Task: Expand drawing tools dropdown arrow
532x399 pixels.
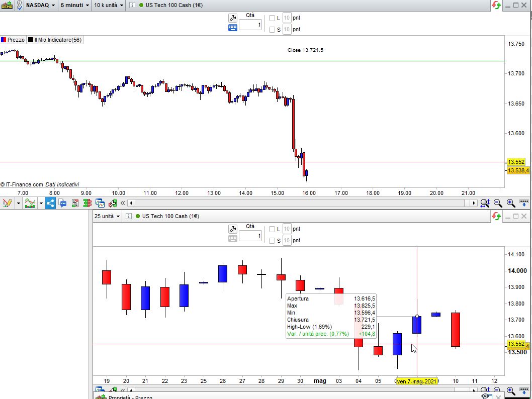Action: pos(18,204)
